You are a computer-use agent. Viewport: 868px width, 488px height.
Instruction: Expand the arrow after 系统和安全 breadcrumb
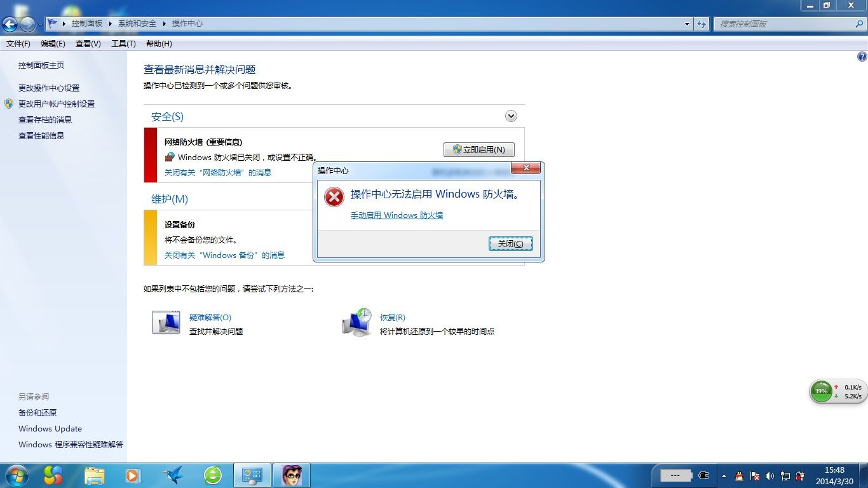tap(165, 24)
